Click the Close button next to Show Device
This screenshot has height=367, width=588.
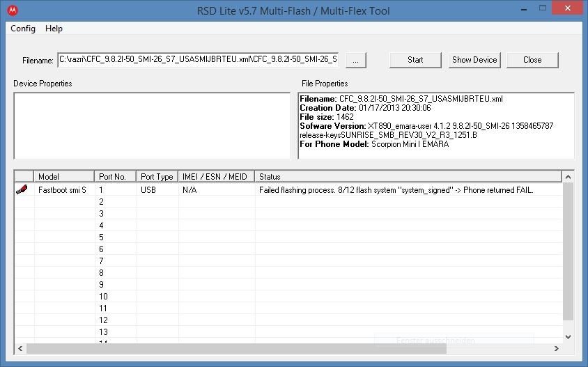[x=532, y=60]
